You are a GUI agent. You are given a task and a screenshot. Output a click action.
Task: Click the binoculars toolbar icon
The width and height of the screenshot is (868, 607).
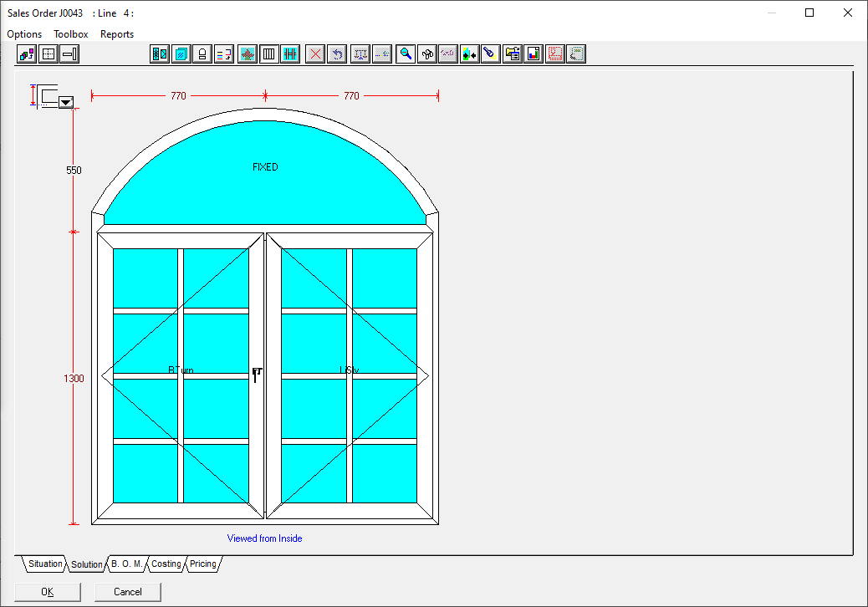point(428,54)
